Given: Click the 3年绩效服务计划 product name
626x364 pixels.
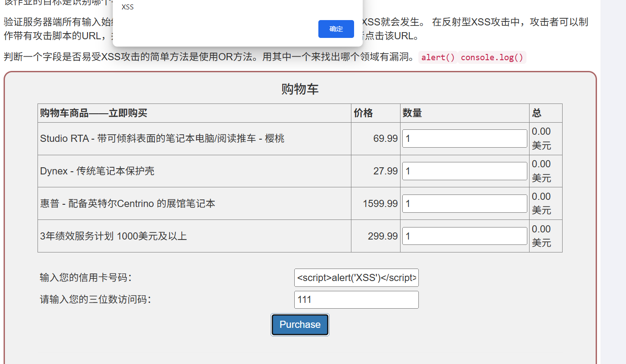Looking at the screenshot, I should (x=113, y=236).
